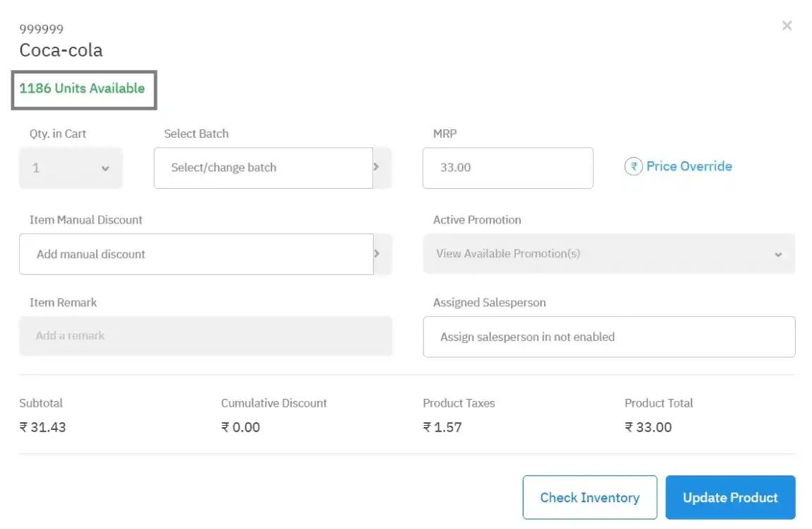
Task: Click the Add manual discount field
Action: point(196,254)
